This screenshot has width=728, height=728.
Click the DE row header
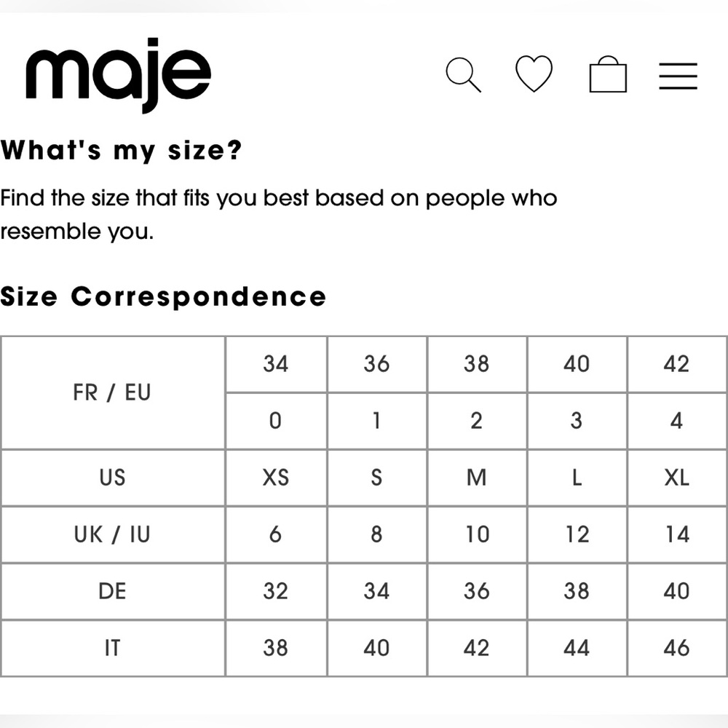point(112,590)
